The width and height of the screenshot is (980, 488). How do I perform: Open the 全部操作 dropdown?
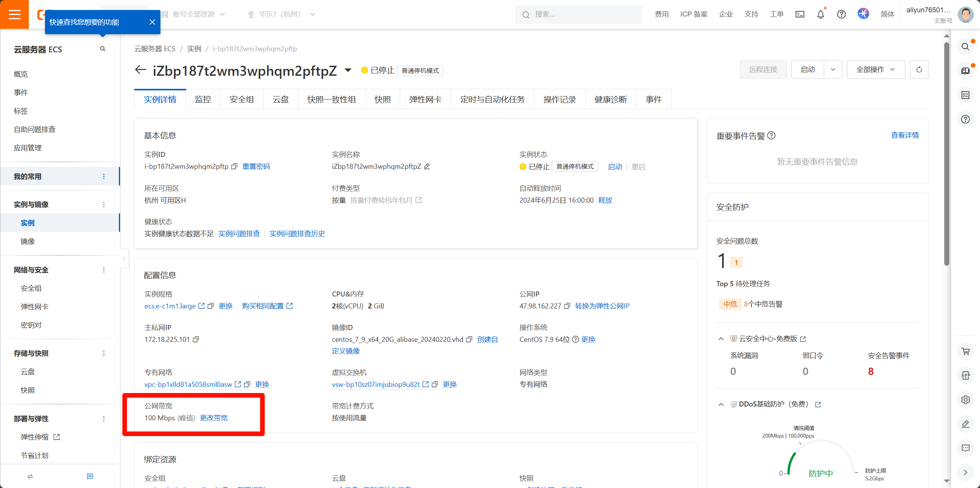876,70
